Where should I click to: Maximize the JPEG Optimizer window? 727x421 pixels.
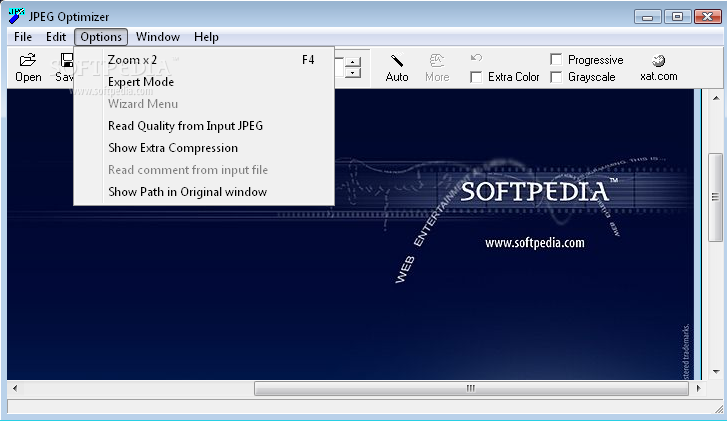tap(677, 17)
